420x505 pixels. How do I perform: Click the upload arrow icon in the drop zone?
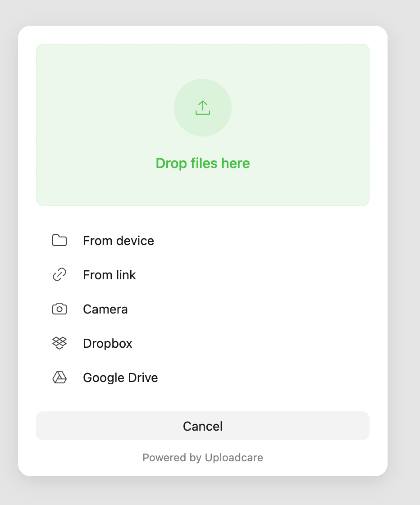pos(203,107)
